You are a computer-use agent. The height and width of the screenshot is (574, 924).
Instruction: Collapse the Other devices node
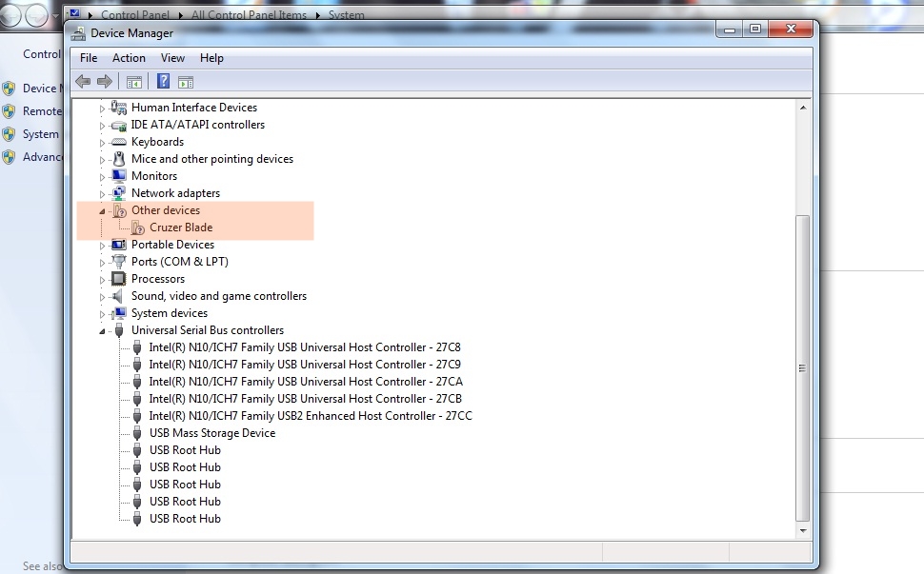102,210
